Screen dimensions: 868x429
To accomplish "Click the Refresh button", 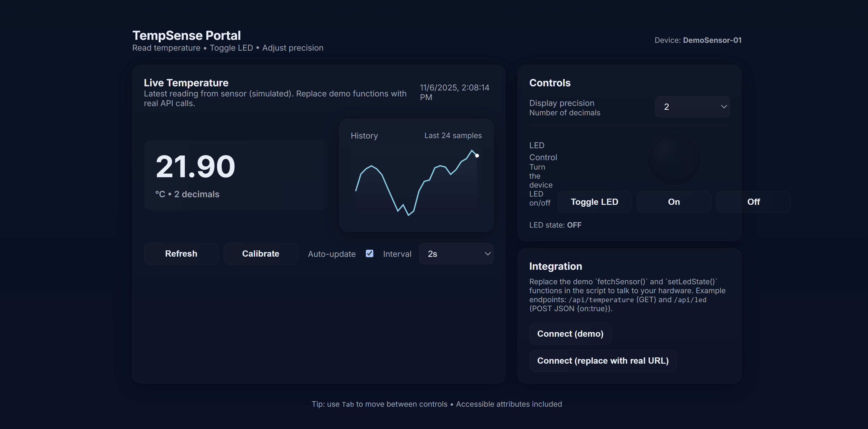I will [x=181, y=254].
